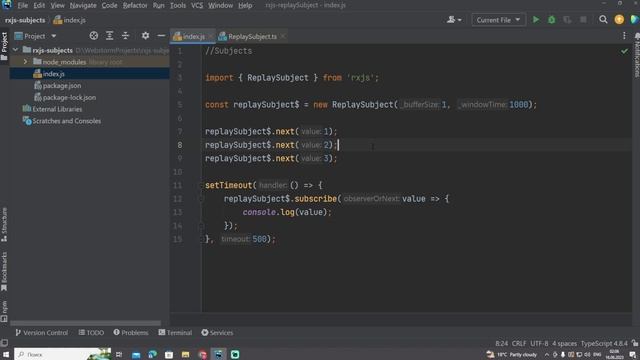Open the Notifications side panel
Image resolution: width=640 pixels, height=360 pixels.
(x=636, y=55)
